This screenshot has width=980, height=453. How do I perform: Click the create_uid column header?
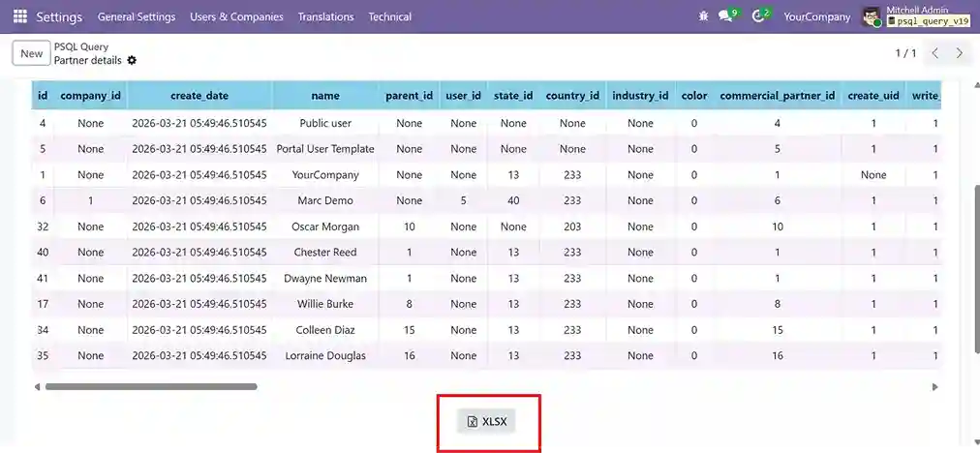click(x=873, y=96)
